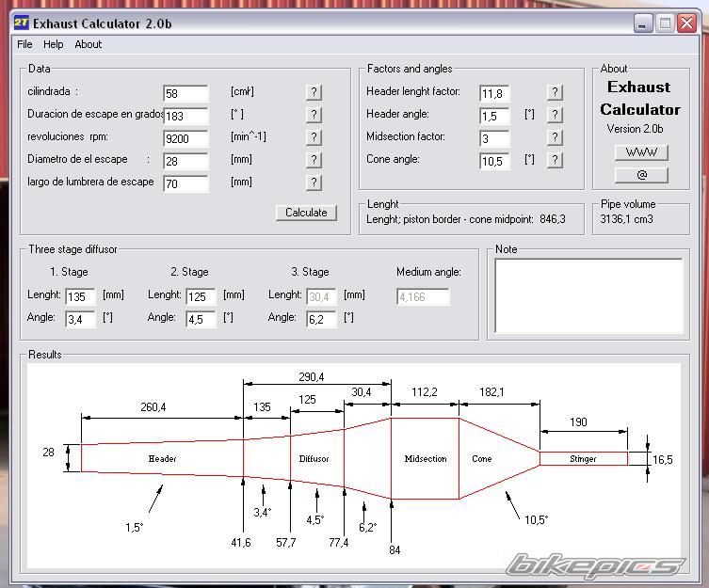Select the revoluciones rpm input field
Screen dimensions: 709x588
tap(185, 138)
